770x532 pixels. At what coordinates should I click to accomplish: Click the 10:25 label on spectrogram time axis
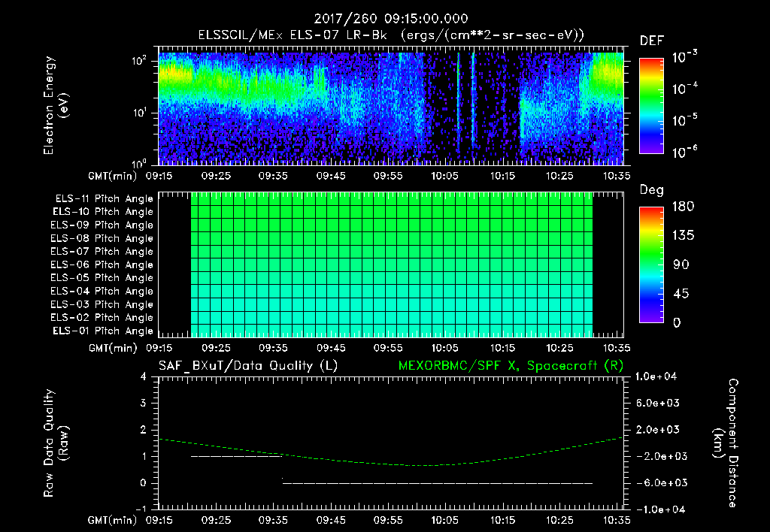559,176
